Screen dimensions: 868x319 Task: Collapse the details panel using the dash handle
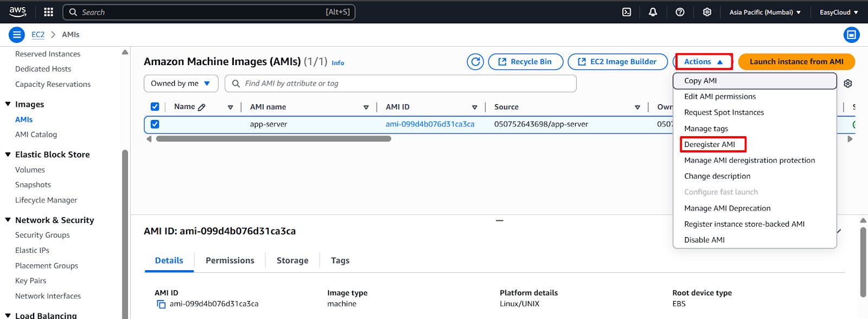(500, 221)
